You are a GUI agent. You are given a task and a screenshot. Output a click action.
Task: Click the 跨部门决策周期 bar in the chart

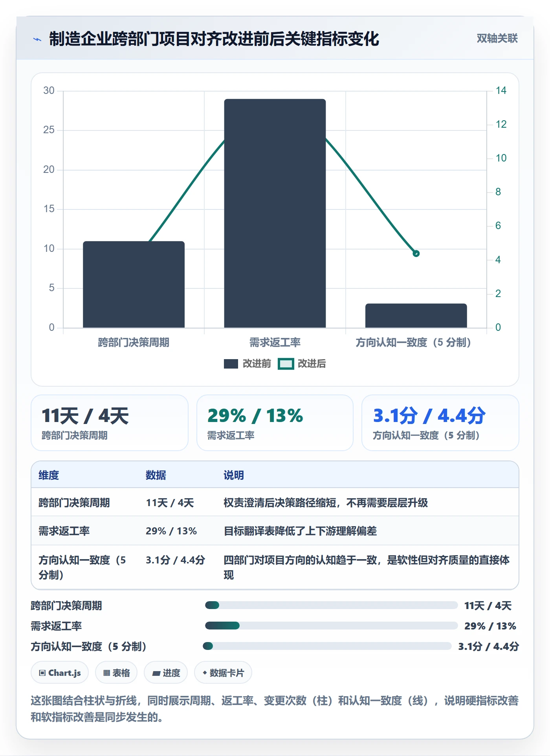coord(134,284)
